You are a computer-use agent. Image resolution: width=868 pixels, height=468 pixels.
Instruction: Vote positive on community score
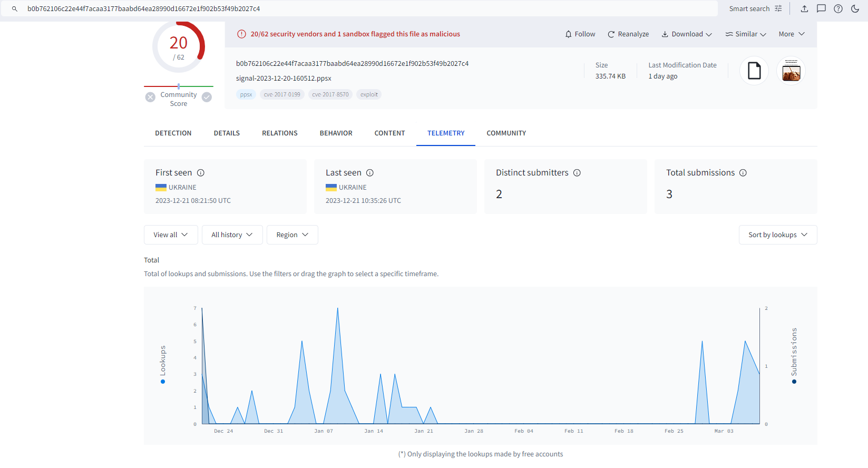(x=207, y=97)
